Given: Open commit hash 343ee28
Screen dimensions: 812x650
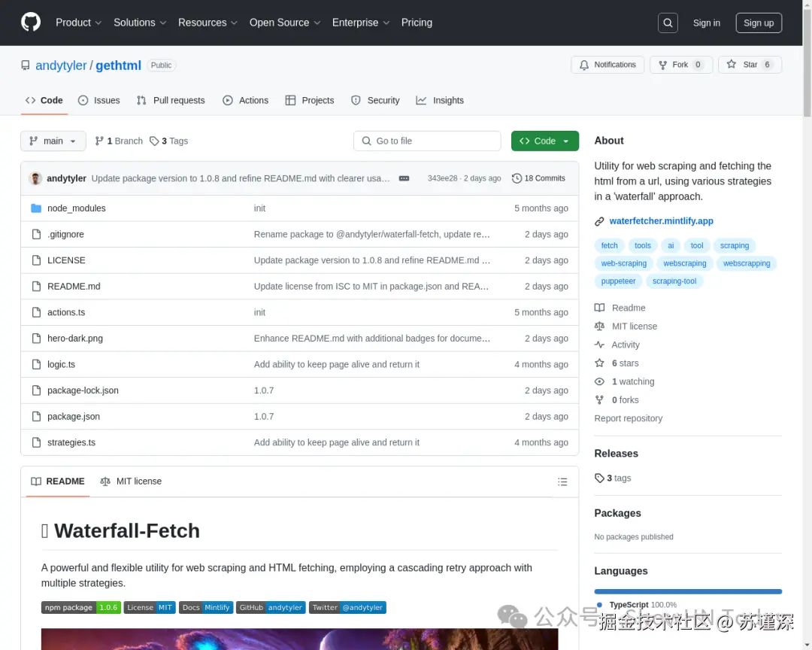Looking at the screenshot, I should click(442, 178).
